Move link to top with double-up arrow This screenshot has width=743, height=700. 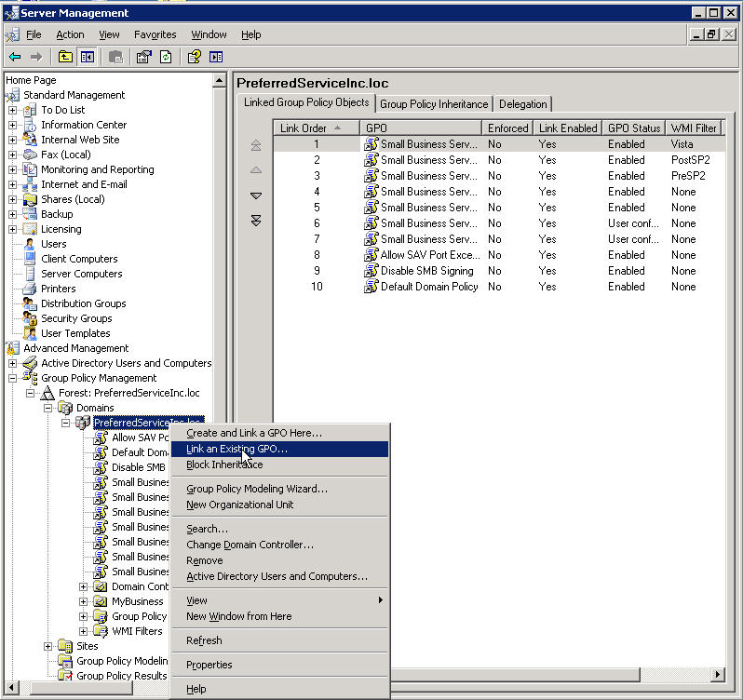pos(256,146)
